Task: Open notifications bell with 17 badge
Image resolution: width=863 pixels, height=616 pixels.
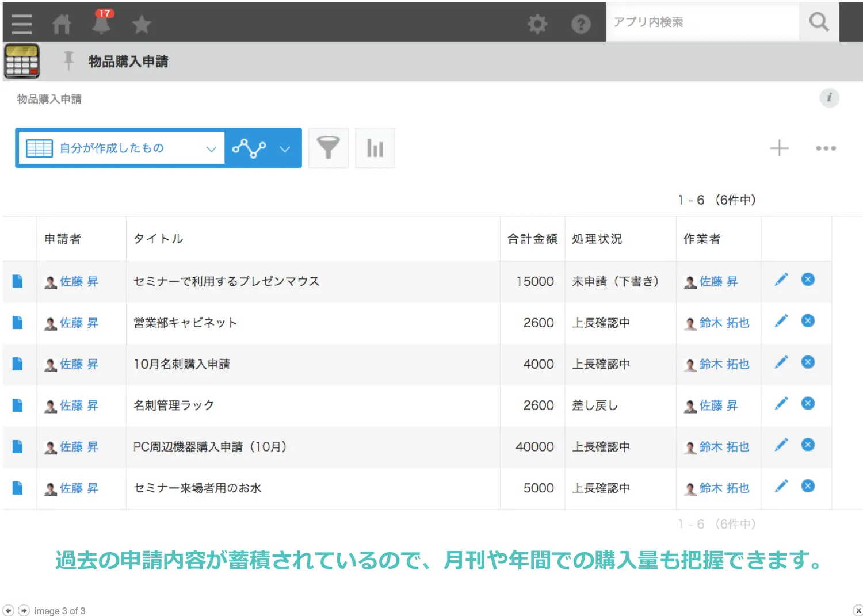Action: (102, 22)
